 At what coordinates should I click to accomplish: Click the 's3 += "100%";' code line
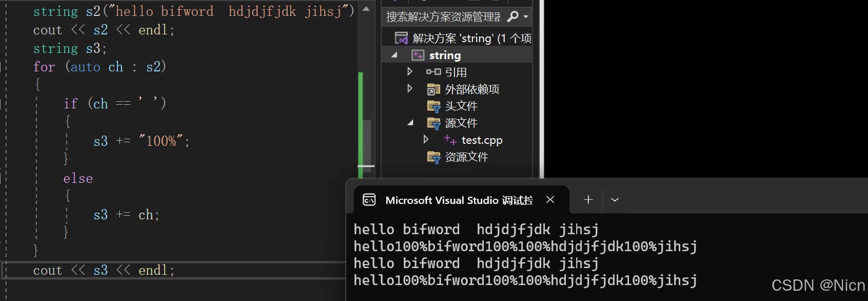pos(142,141)
